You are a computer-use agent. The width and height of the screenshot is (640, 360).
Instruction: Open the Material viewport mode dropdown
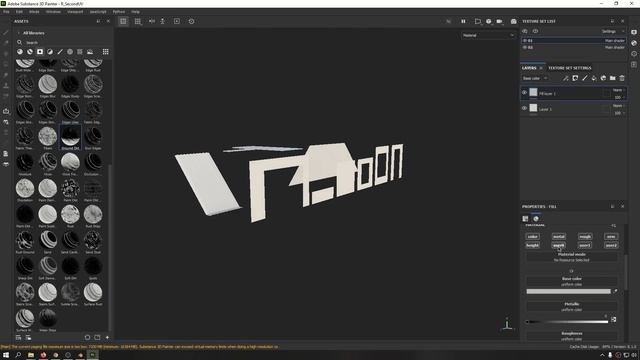point(488,36)
